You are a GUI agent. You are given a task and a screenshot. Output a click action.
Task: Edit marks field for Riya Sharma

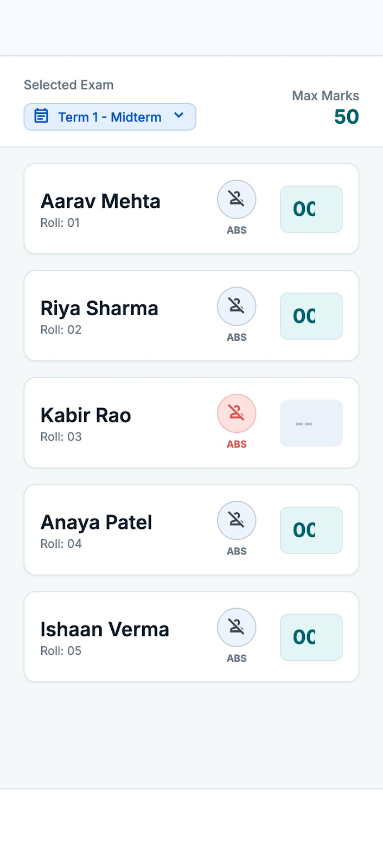click(311, 316)
